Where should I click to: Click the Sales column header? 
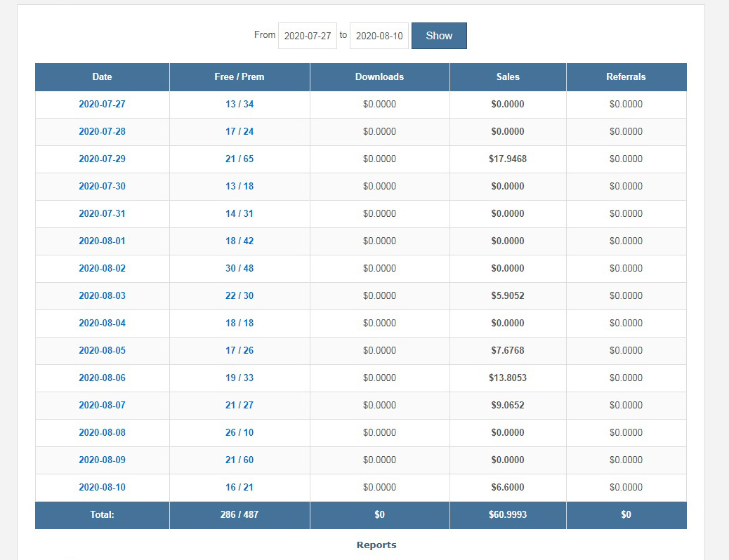pyautogui.click(x=508, y=76)
